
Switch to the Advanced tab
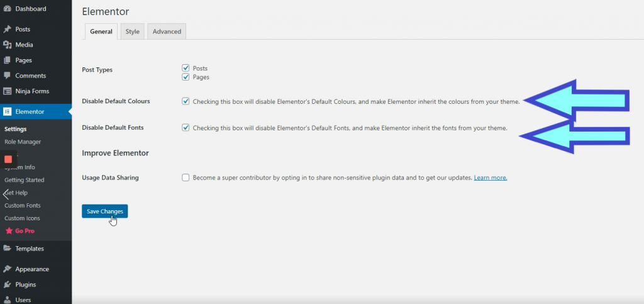coord(167,31)
